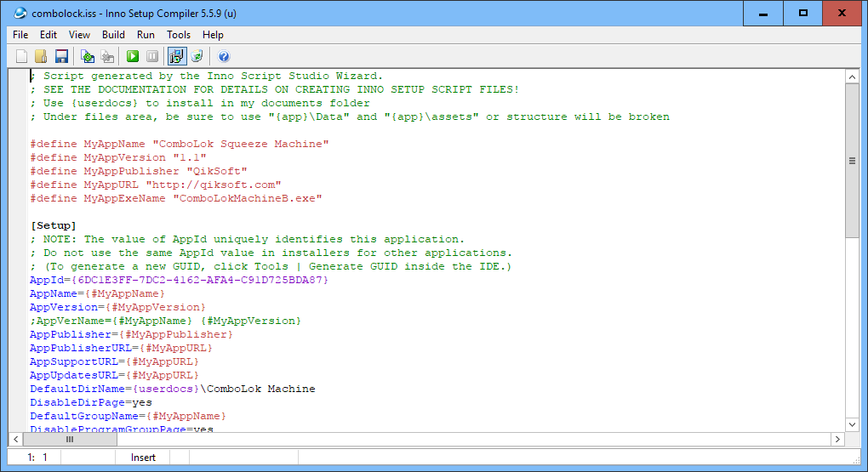Run the installer with green play icon
The height and width of the screenshot is (472, 868).
point(133,56)
